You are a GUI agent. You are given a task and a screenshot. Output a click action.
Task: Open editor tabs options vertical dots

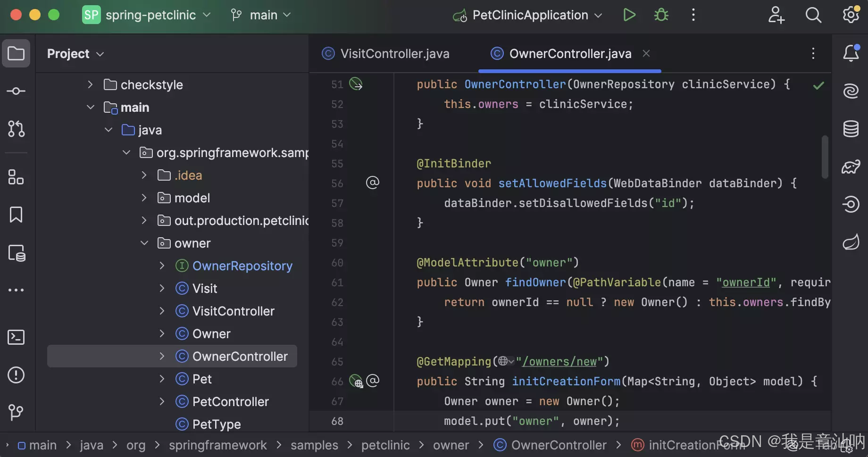[813, 53]
